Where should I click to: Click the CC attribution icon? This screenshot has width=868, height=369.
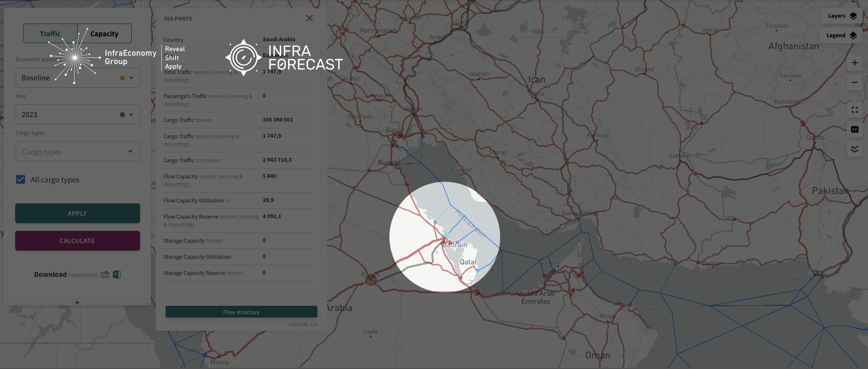pos(854,129)
